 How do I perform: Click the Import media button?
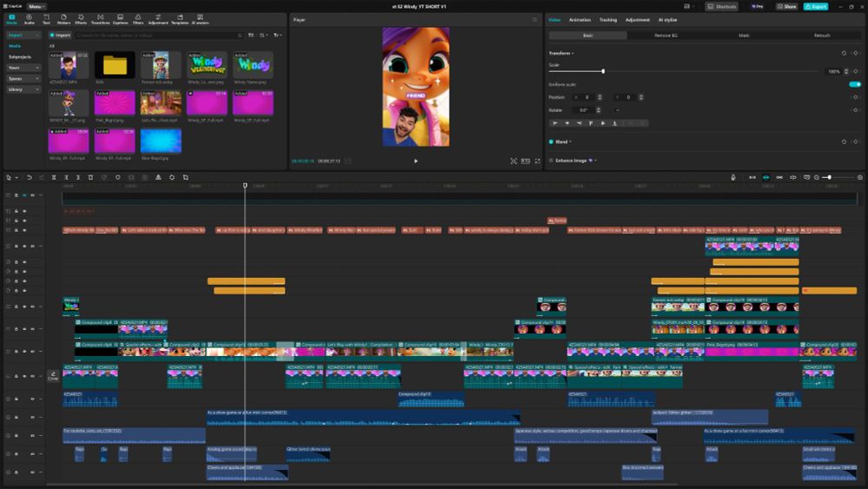60,35
